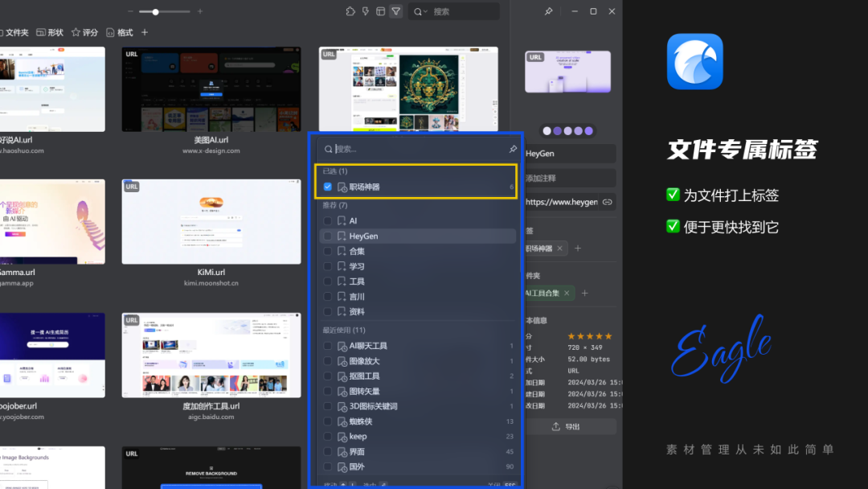The width and height of the screenshot is (868, 489).
Task: Click the magnifier icon in tag search
Action: click(x=328, y=149)
